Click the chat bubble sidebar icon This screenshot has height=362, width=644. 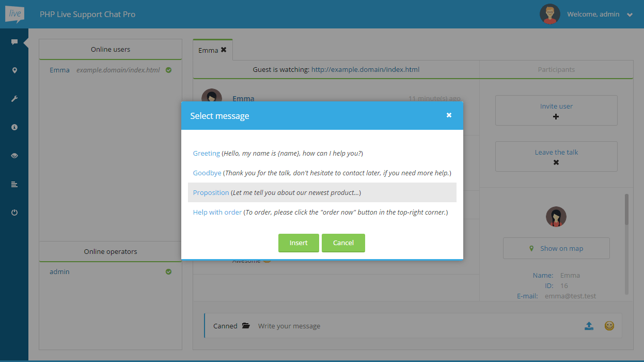(14, 42)
